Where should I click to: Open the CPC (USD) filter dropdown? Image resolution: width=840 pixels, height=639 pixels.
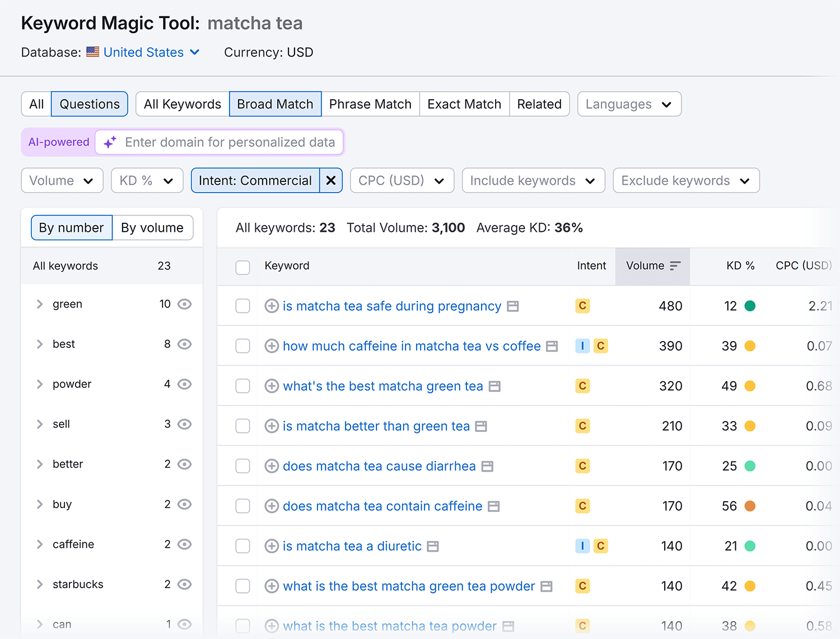tap(402, 180)
